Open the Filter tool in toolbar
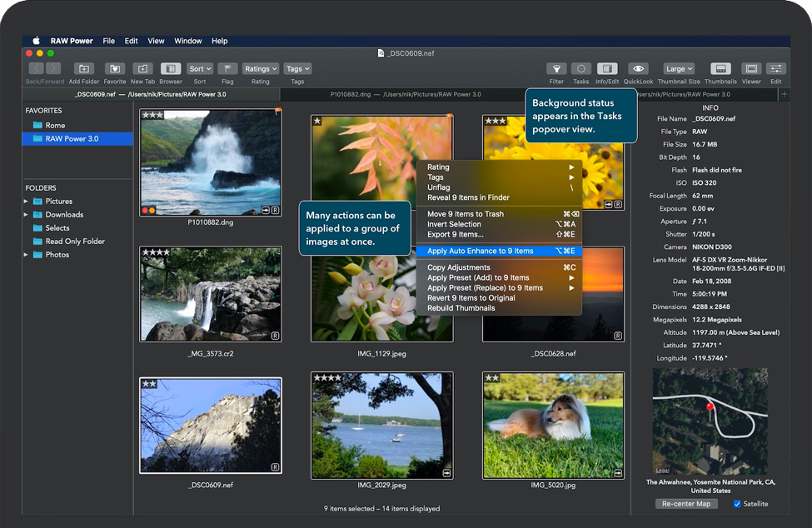 pos(556,69)
